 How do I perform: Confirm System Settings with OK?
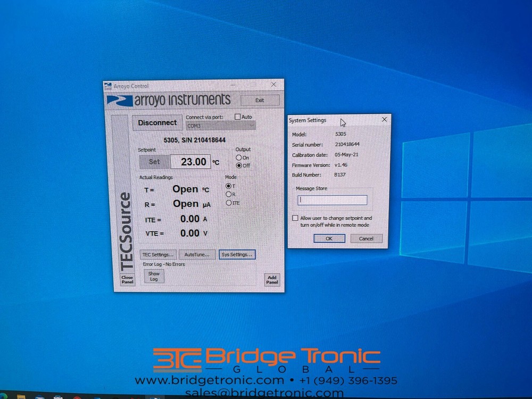329,238
